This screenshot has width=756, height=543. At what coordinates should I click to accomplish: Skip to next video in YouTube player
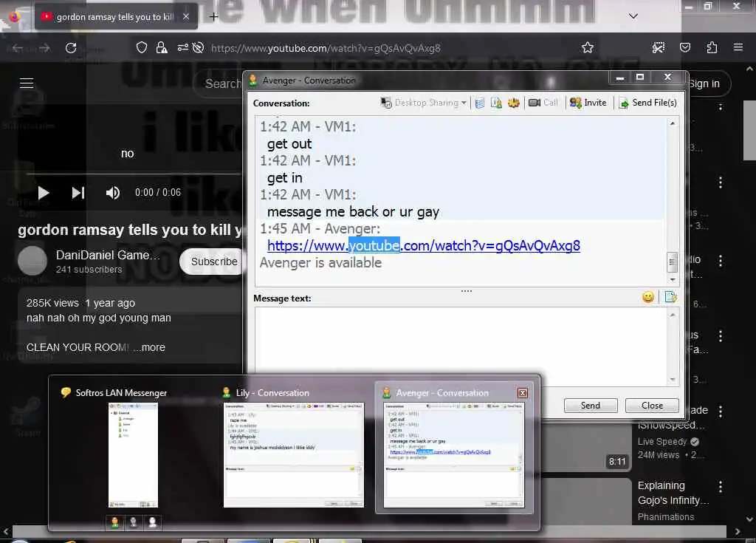coord(78,193)
